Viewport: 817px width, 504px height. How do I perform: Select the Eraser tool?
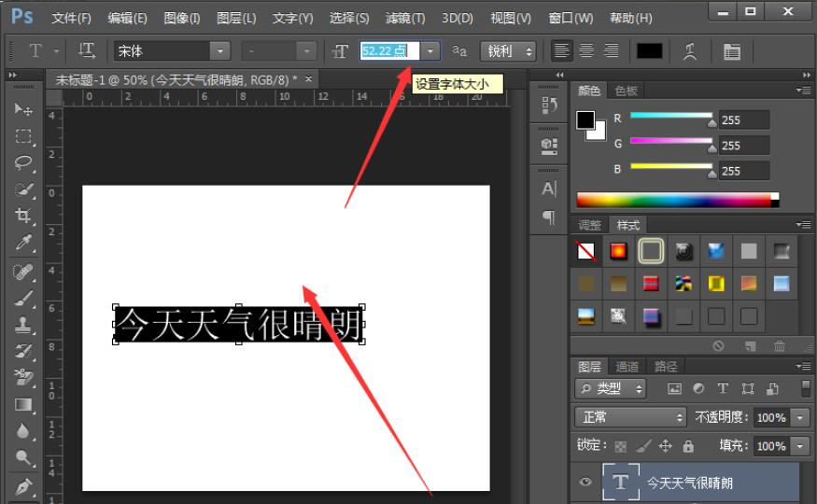[23, 378]
